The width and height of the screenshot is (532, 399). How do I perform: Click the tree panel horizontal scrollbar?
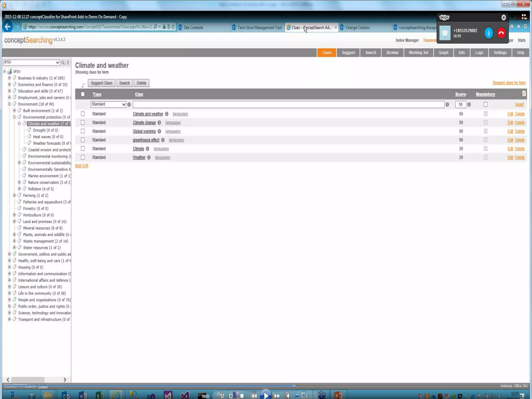click(x=28, y=380)
